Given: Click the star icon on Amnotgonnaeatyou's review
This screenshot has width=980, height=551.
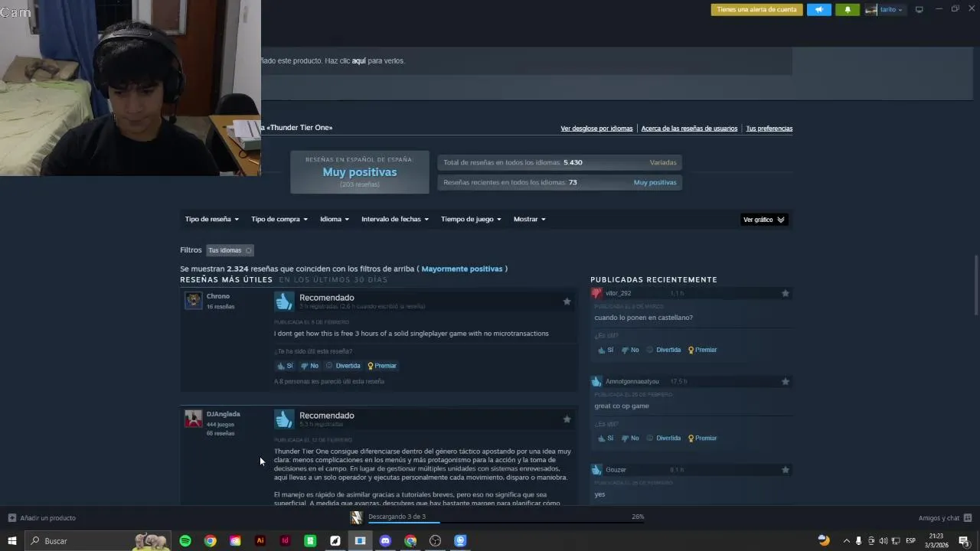Looking at the screenshot, I should pos(785,381).
